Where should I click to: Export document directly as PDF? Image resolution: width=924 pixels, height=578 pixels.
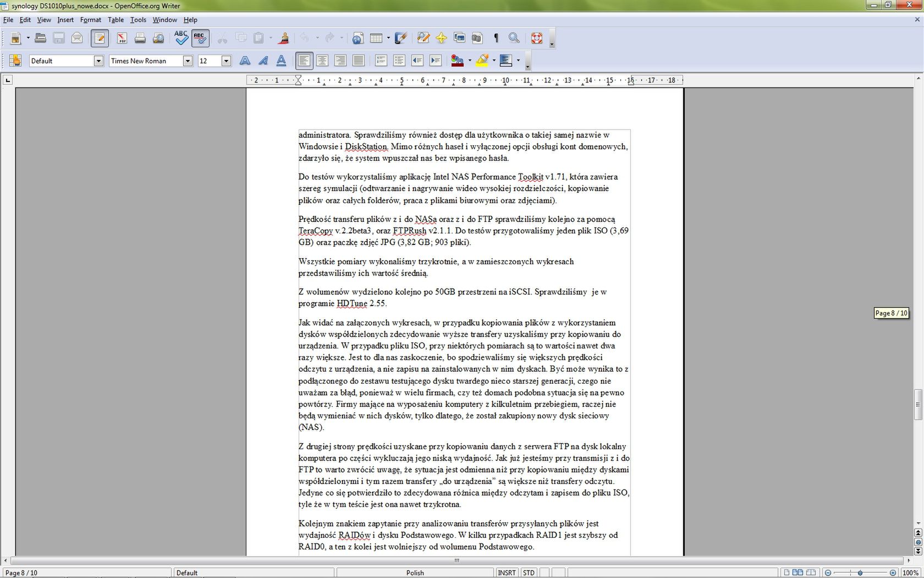pyautogui.click(x=122, y=38)
